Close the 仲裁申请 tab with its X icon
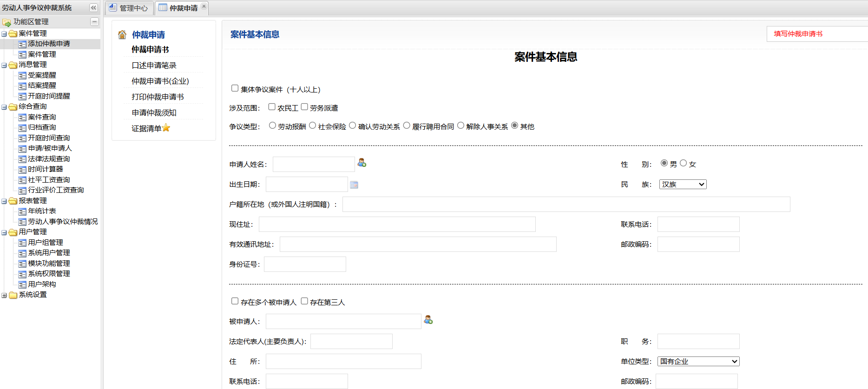This screenshot has width=868, height=389. click(x=204, y=7)
